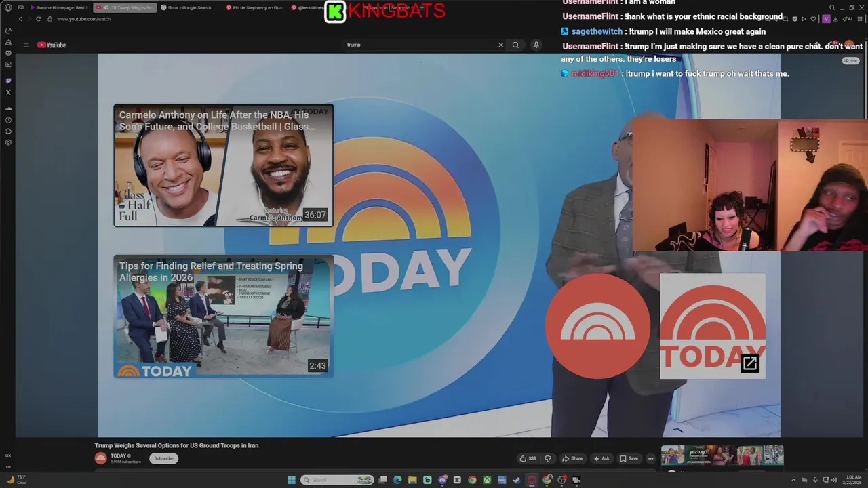Open sidebar settings gear icon

point(8,142)
